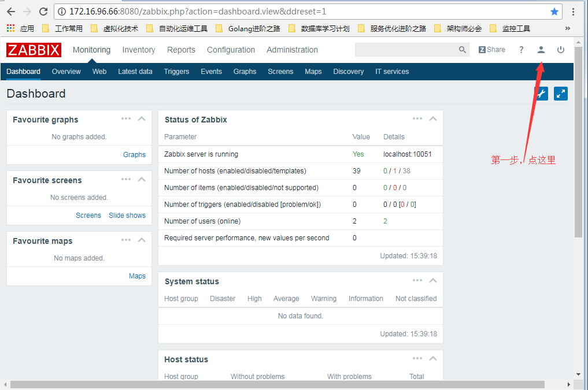Switch to Latest data submenu
This screenshot has height=390, width=588.
point(135,72)
